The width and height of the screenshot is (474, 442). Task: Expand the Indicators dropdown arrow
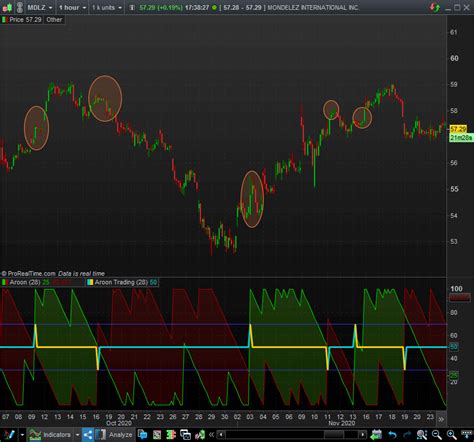coord(77,435)
